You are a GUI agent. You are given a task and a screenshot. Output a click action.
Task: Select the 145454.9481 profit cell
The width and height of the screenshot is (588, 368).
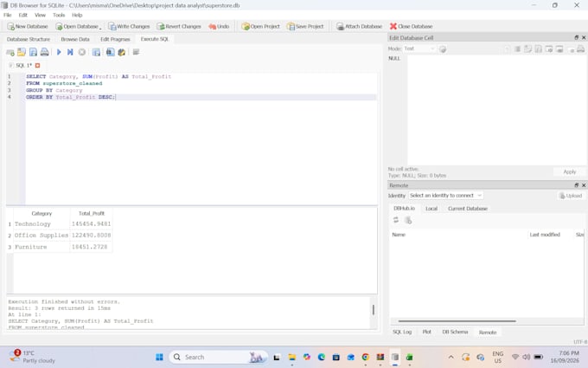[x=91, y=224]
